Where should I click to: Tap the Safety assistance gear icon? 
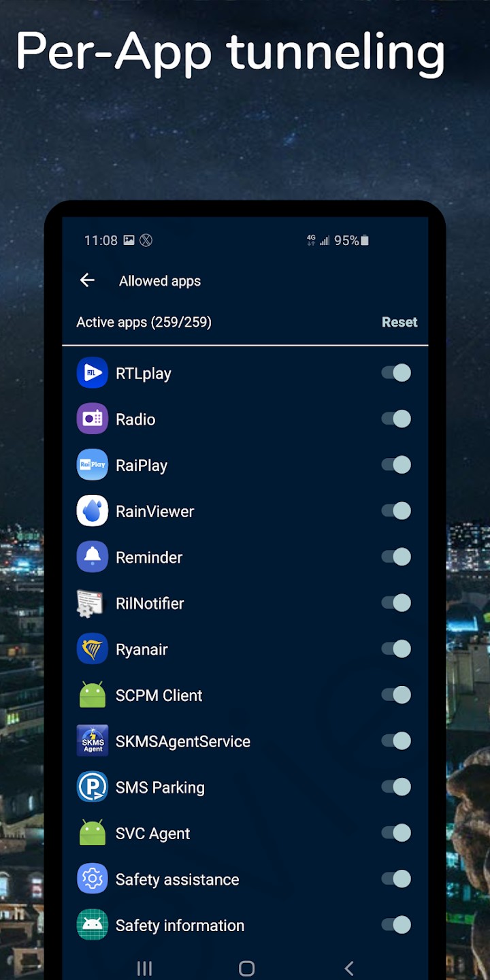(93, 879)
